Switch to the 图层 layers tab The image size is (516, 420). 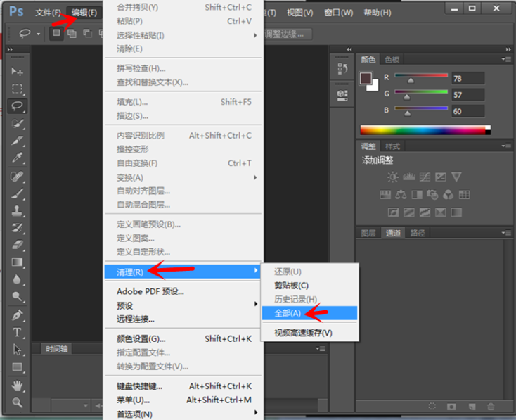(368, 233)
